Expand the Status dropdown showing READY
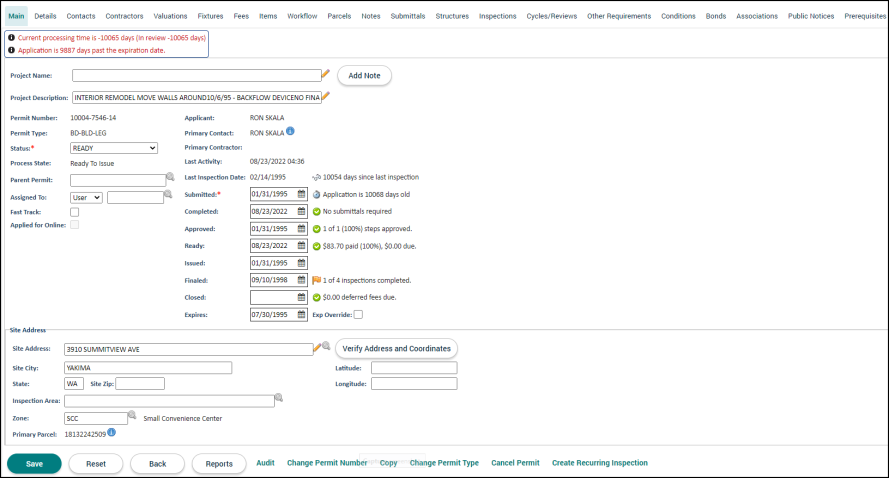 [x=113, y=148]
